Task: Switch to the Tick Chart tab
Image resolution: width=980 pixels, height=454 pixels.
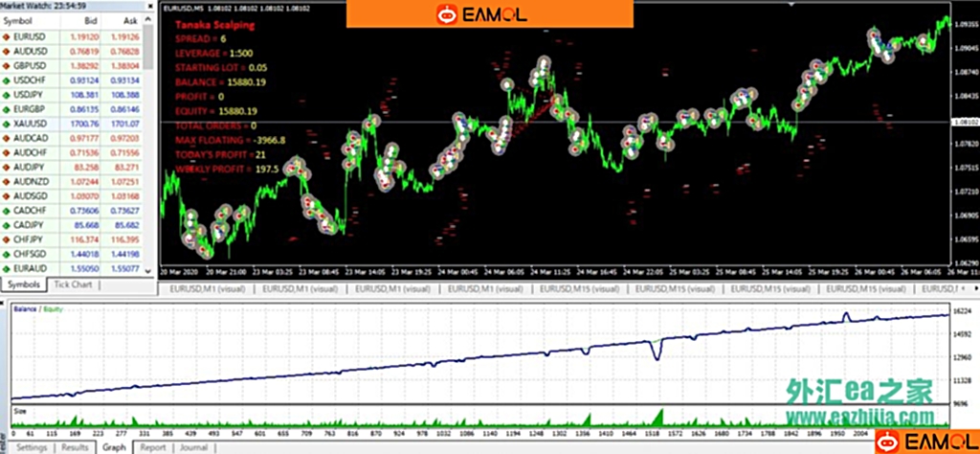Action: 73,284
